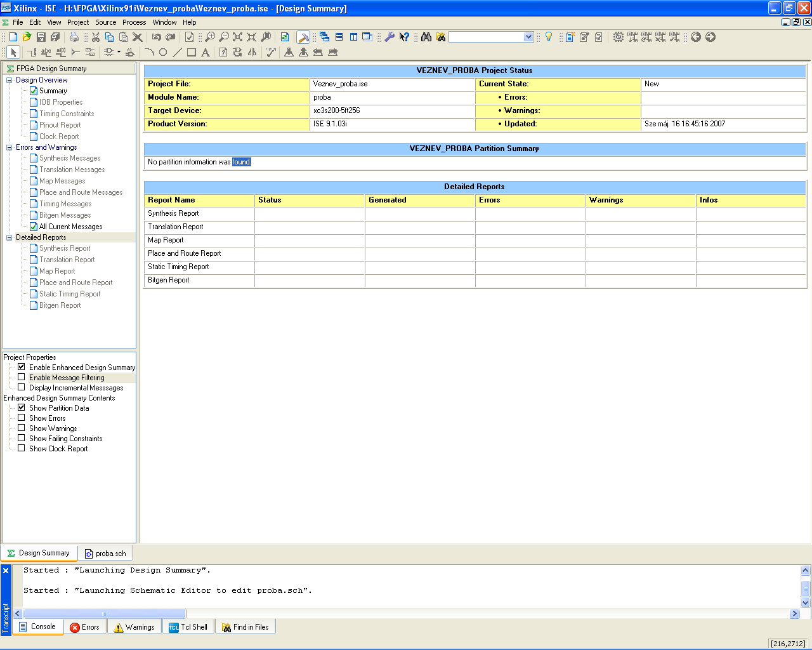Uncheck Enable Enhanced Design Summary

pos(22,367)
